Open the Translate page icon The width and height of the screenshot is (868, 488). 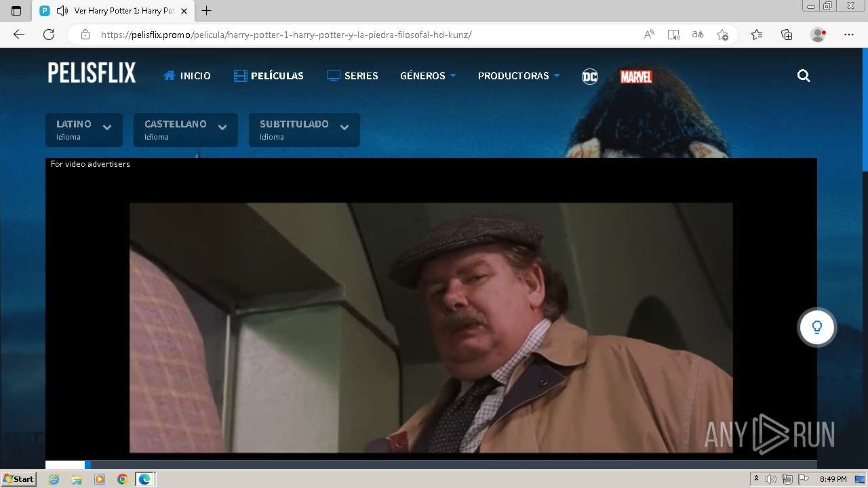click(x=698, y=35)
